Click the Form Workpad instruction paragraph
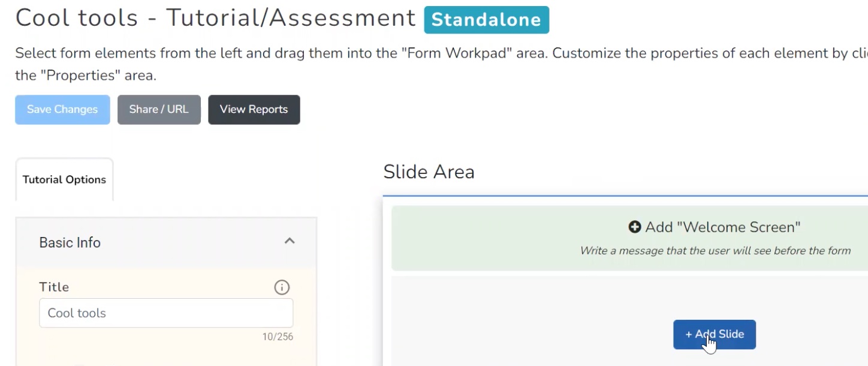Viewport: 868px width, 366px height. click(420, 53)
